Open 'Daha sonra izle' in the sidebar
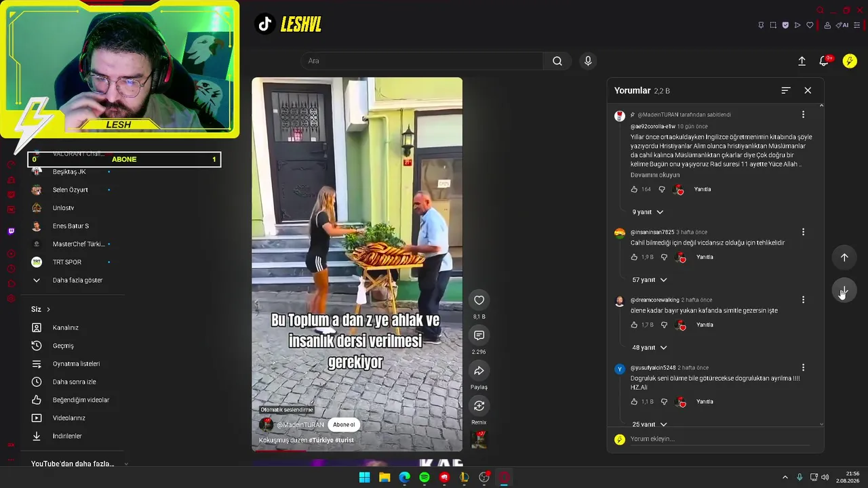 click(x=73, y=382)
